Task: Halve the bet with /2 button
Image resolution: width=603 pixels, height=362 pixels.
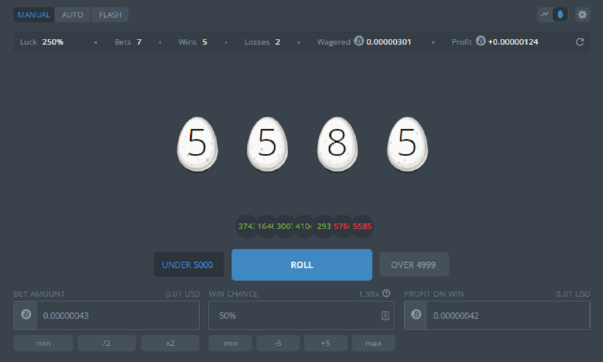Action: point(107,343)
